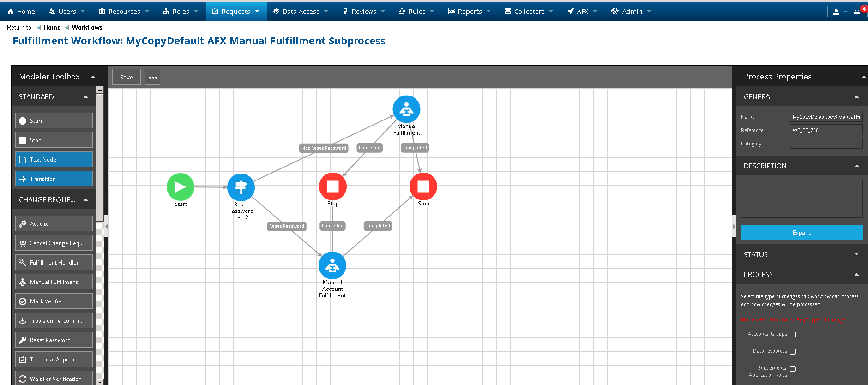Click the Category input field

(826, 144)
